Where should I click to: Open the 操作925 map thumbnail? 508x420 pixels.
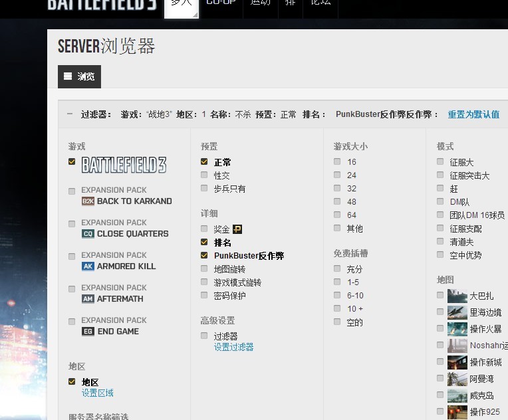click(457, 412)
